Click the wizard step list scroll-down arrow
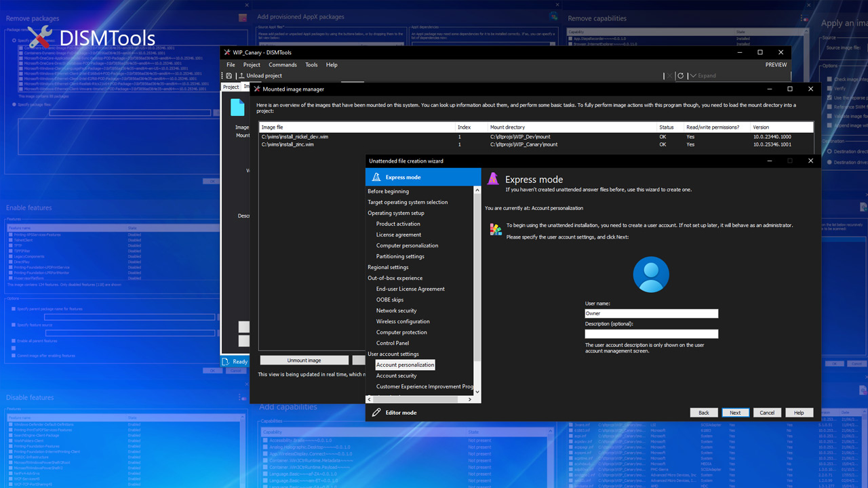This screenshot has height=488, width=868. [x=477, y=392]
